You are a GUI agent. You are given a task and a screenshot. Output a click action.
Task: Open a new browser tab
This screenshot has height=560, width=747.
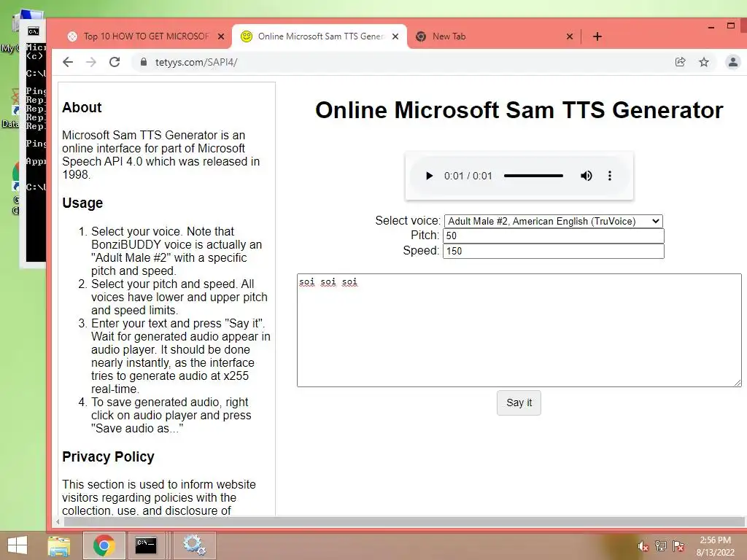pos(597,36)
